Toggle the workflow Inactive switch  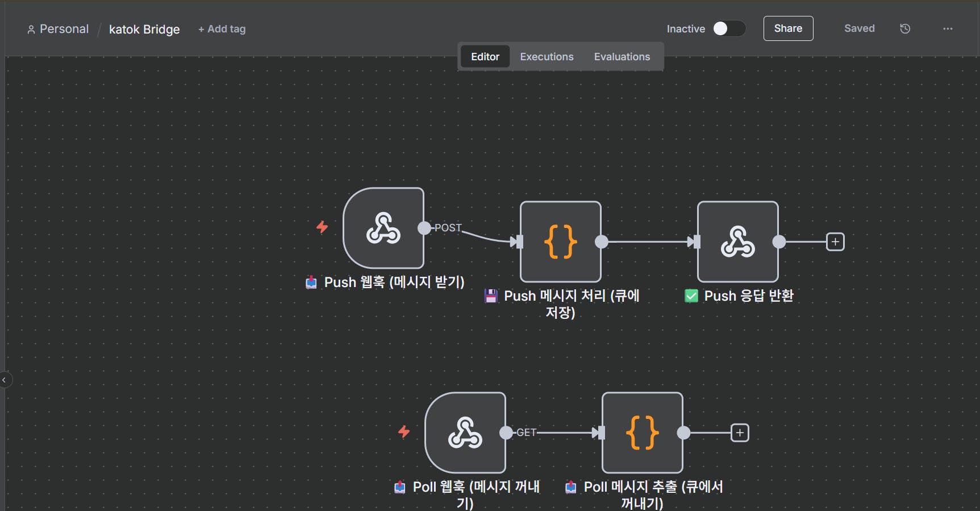(729, 28)
